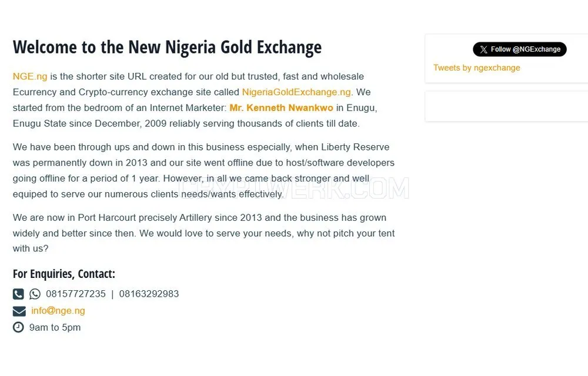Select phone number 08163292983
This screenshot has height=376, width=588.
149,294
